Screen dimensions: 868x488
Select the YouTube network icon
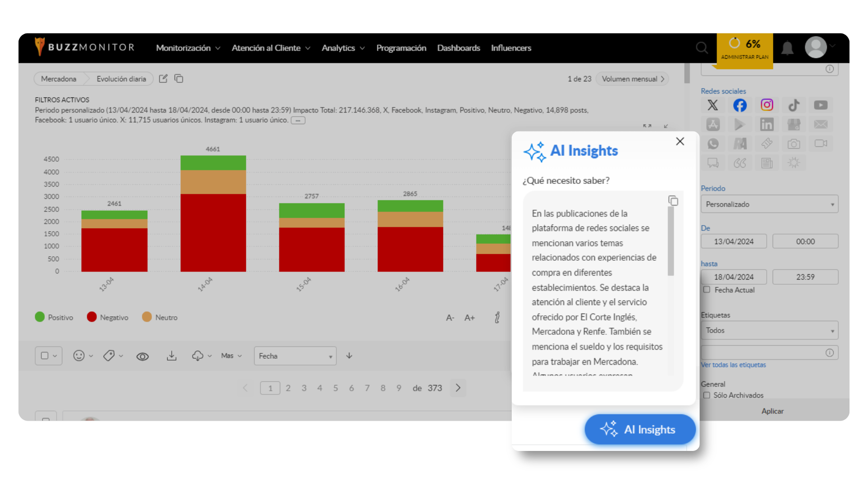[821, 105]
